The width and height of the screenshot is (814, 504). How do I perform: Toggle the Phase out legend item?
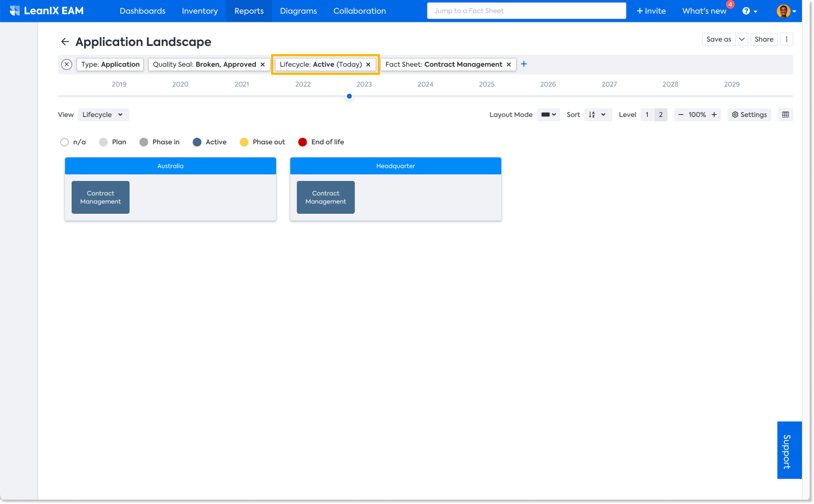click(262, 142)
